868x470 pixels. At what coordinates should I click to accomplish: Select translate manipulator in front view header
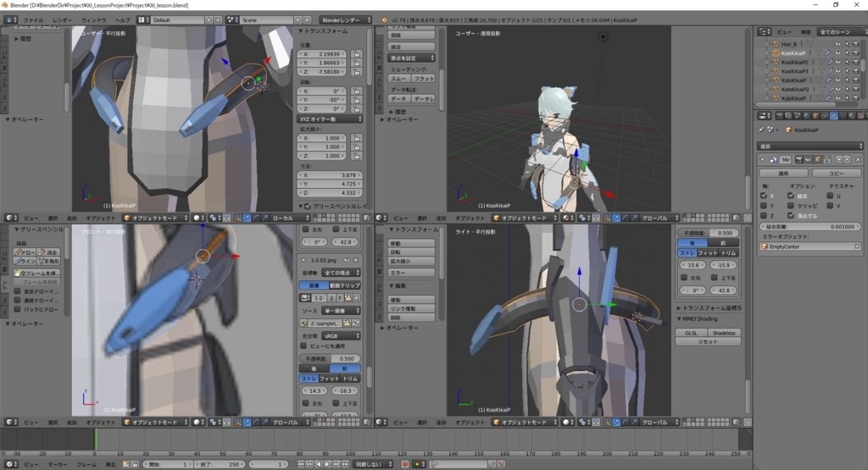coord(247,422)
